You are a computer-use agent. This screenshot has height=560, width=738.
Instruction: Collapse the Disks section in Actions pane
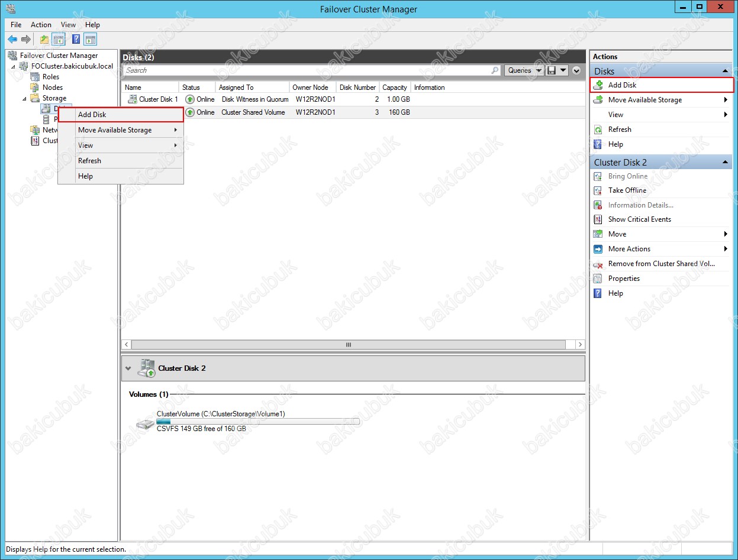tap(725, 71)
